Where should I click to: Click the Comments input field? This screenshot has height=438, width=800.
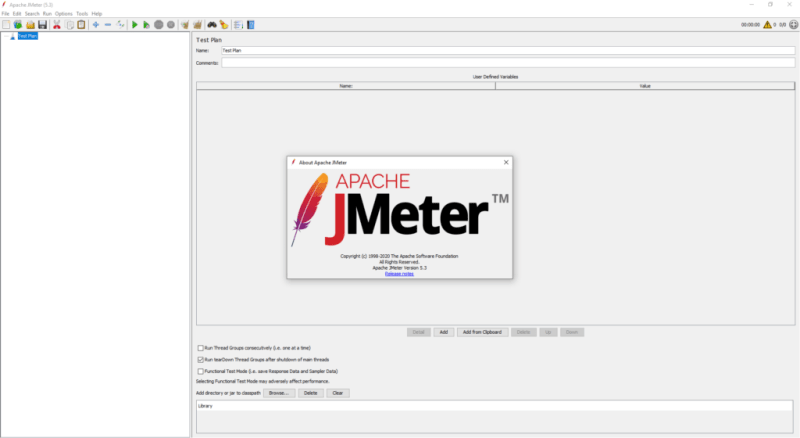click(508, 63)
